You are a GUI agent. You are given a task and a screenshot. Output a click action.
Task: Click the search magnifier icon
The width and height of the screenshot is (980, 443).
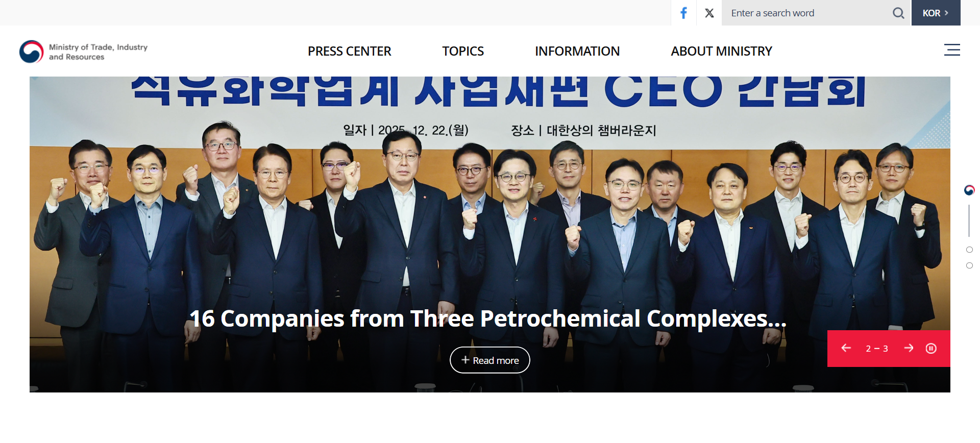(898, 13)
